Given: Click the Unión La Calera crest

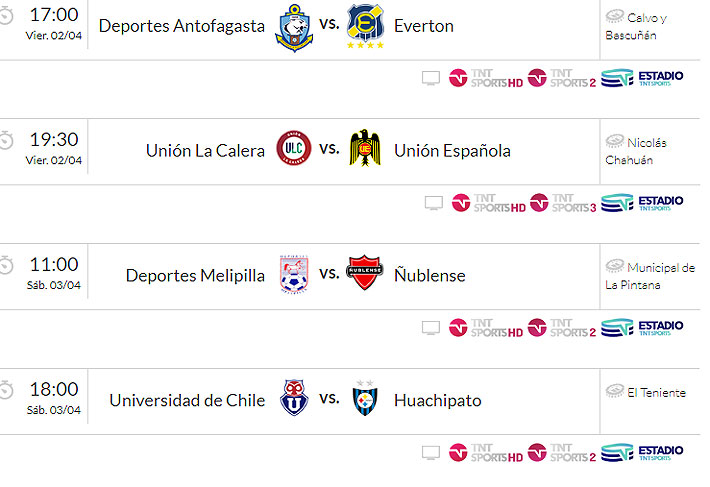Looking at the screenshot, I should click(x=294, y=150).
